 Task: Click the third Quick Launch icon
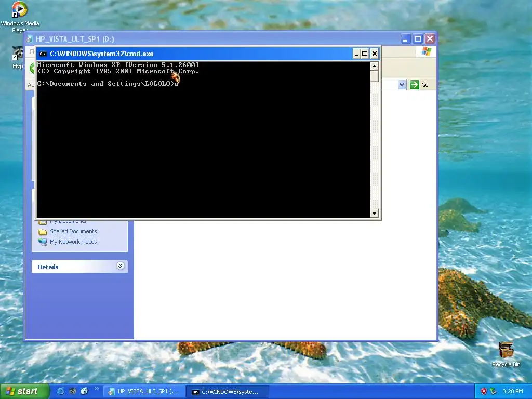point(84,391)
